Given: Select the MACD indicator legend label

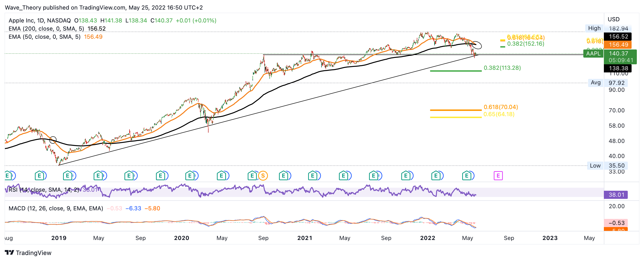Looking at the screenshot, I should (55, 208).
